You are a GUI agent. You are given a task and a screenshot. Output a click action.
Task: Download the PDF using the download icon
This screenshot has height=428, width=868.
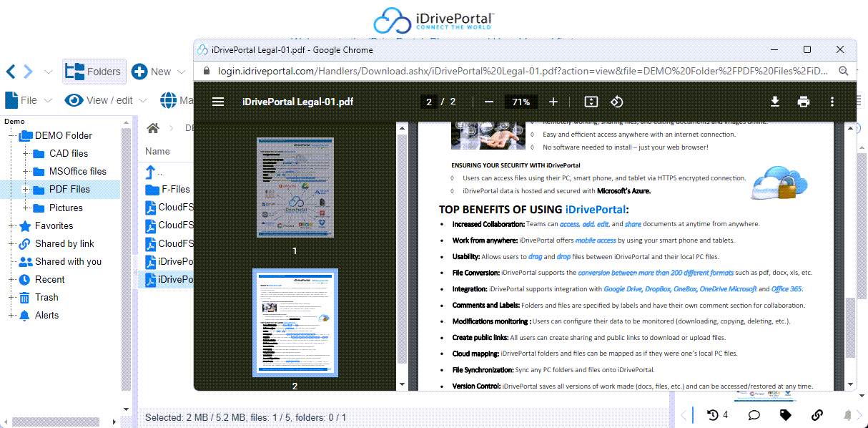[774, 102]
